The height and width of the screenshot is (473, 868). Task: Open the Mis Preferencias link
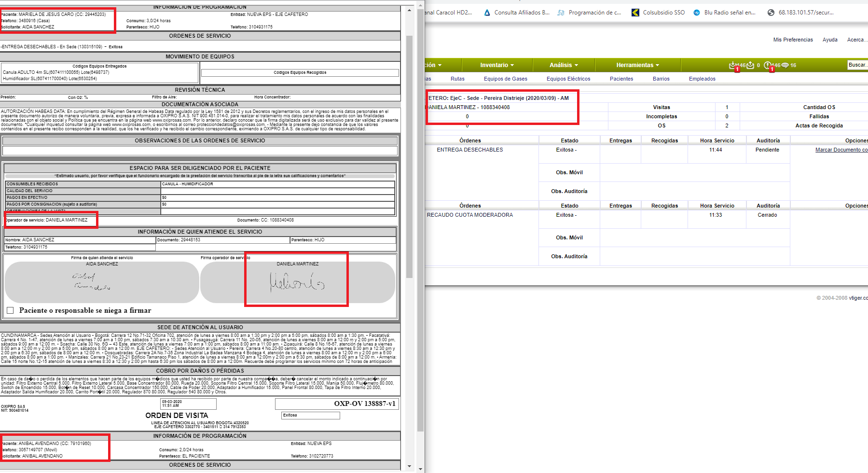793,40
